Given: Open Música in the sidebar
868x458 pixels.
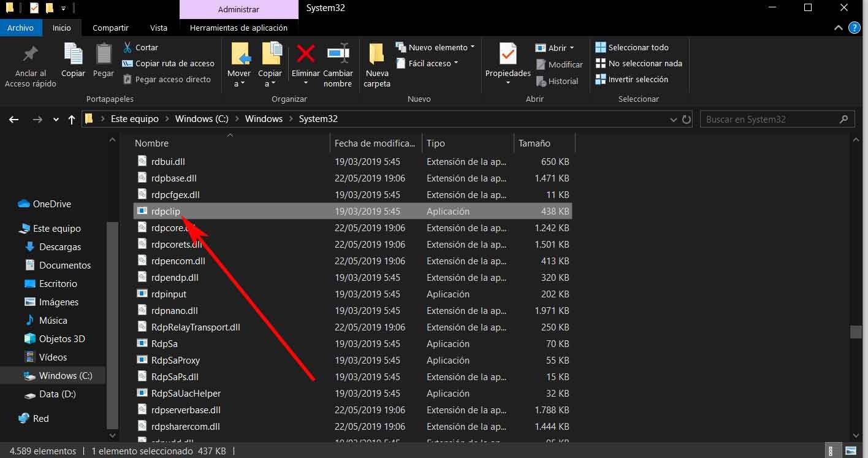Looking at the screenshot, I should [46, 321].
